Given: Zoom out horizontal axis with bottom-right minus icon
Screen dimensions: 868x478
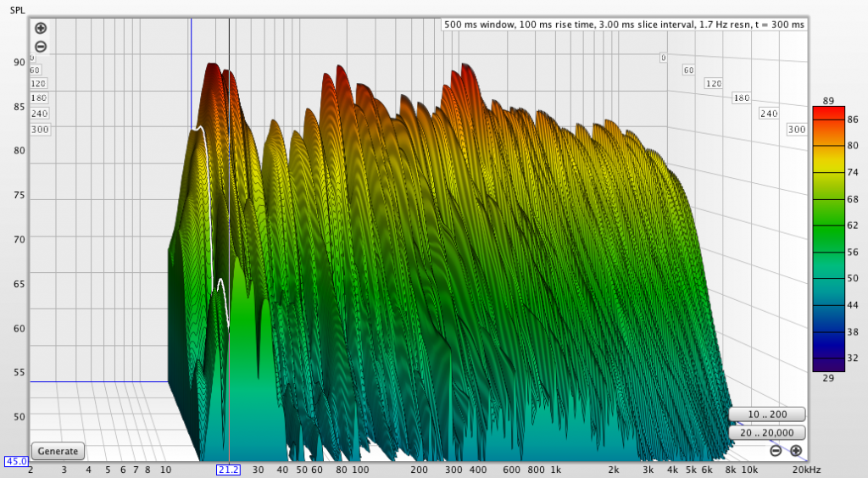Looking at the screenshot, I should point(776,451).
